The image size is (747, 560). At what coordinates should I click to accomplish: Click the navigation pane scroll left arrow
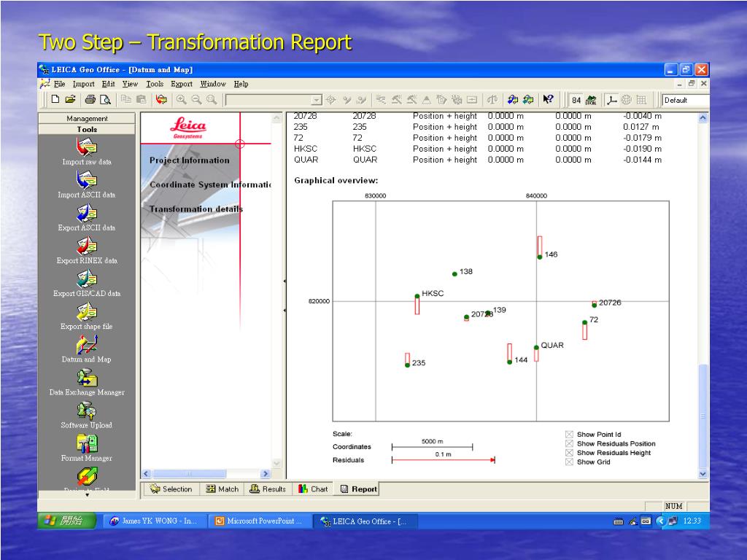[x=146, y=474]
